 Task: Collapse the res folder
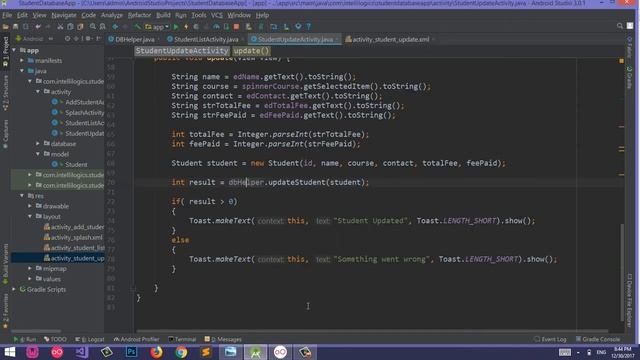[x=22, y=196]
